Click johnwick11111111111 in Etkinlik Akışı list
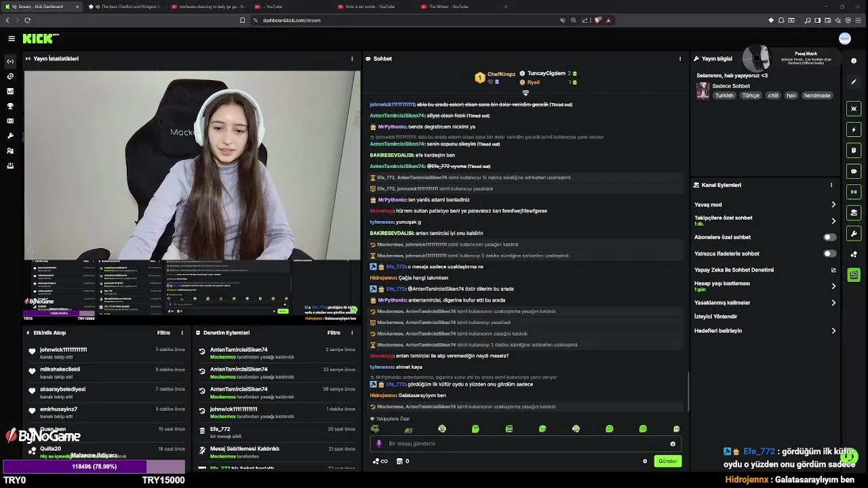The height and width of the screenshot is (488, 868). pyautogui.click(x=64, y=350)
